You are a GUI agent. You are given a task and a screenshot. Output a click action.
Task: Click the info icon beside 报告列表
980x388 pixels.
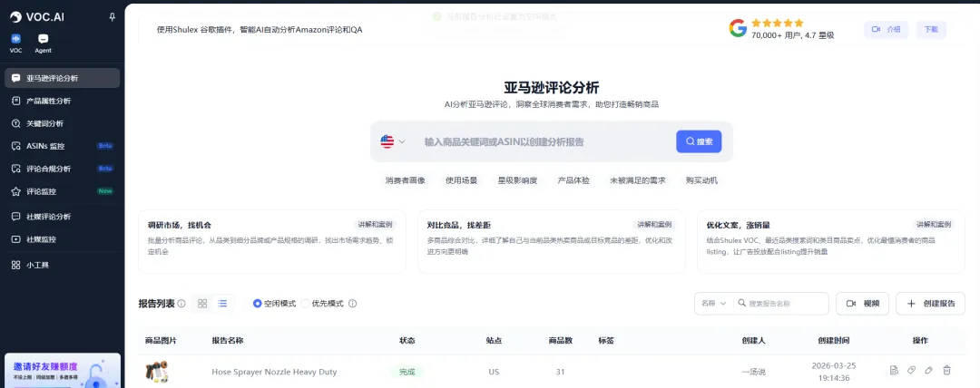point(181,304)
